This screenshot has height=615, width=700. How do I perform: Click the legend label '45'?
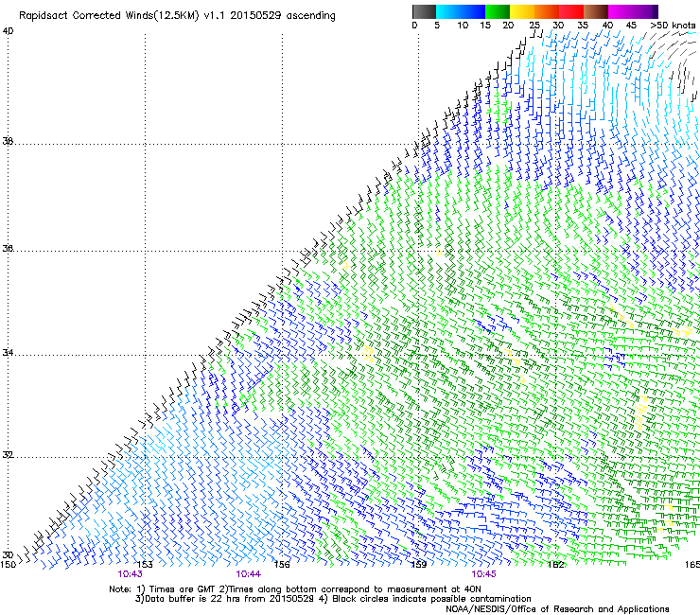[631, 26]
